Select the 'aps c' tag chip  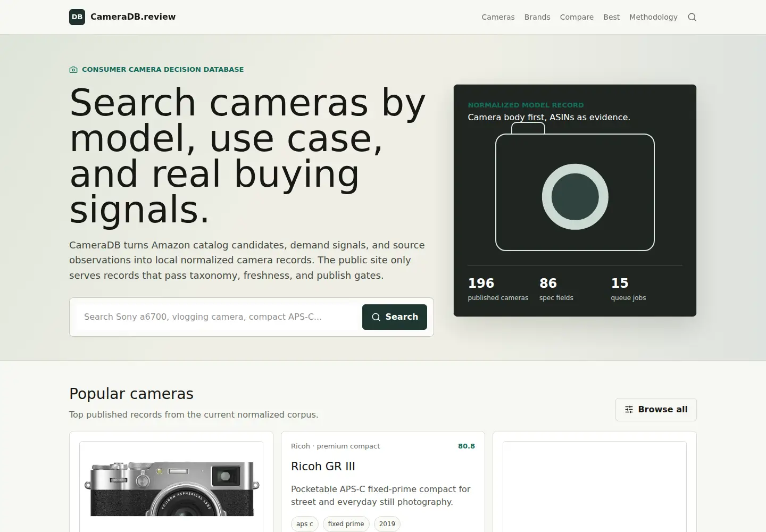pyautogui.click(x=305, y=524)
